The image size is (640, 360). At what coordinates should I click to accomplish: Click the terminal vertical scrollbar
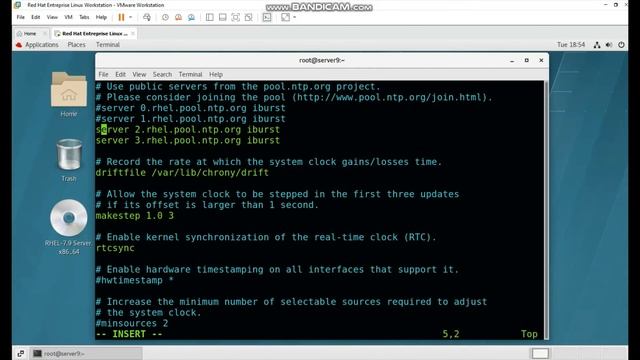point(546,210)
